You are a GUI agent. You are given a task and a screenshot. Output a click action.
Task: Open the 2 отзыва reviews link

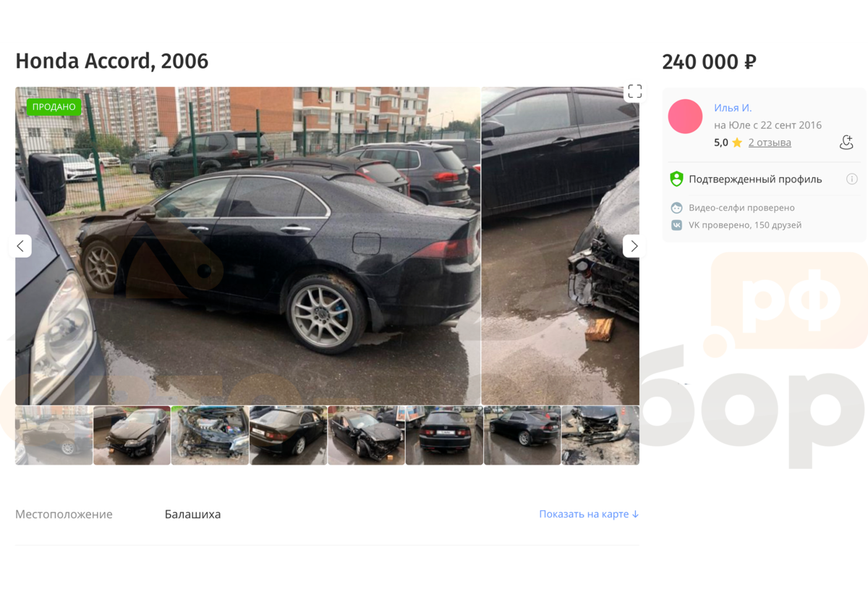tap(770, 143)
